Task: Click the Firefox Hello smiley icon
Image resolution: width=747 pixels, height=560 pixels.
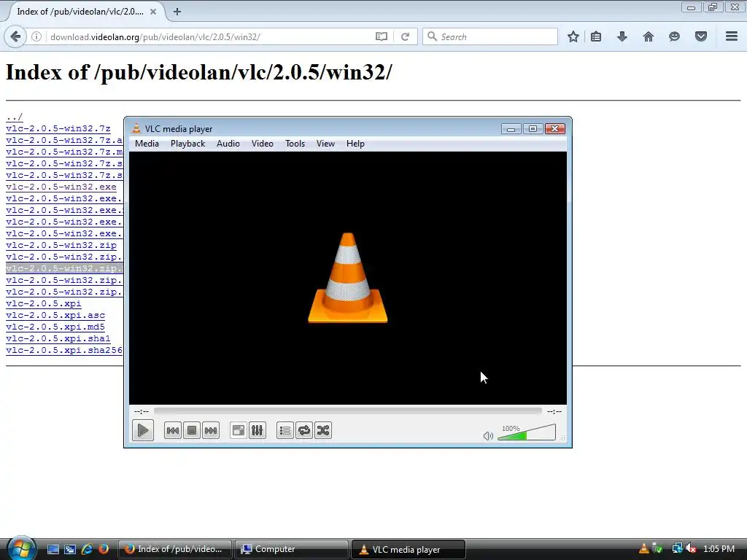Action: (674, 36)
